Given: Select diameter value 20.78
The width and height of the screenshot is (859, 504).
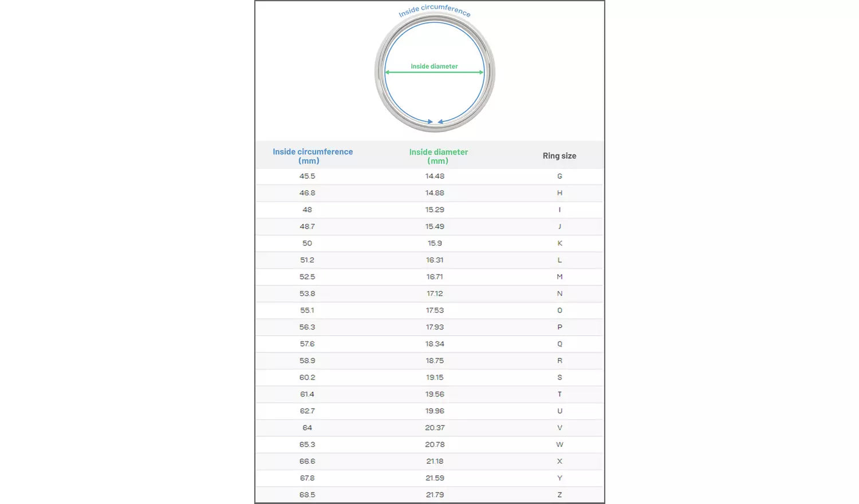Looking at the screenshot, I should tap(435, 444).
